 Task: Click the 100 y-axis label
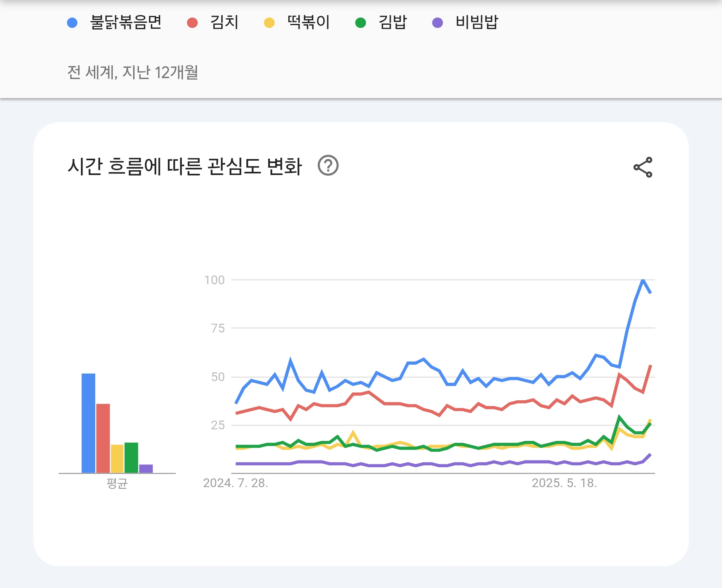214,280
